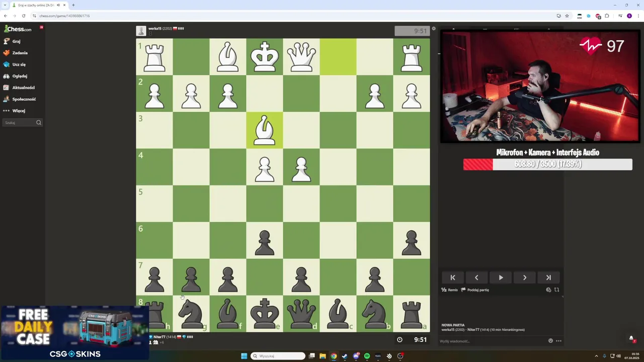Open the red notification badge next to logo
This screenshot has height=362, width=644.
pos(41,27)
